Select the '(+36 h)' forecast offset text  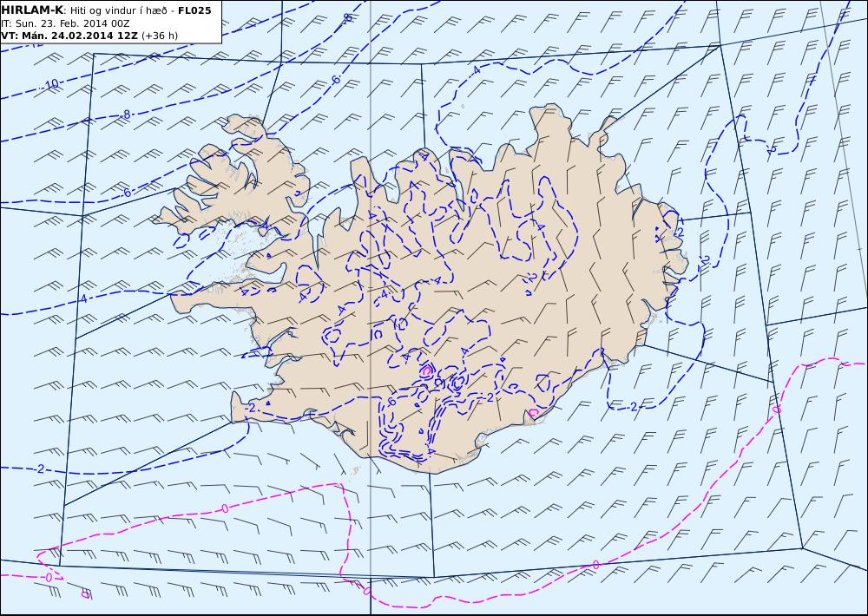click(x=160, y=36)
